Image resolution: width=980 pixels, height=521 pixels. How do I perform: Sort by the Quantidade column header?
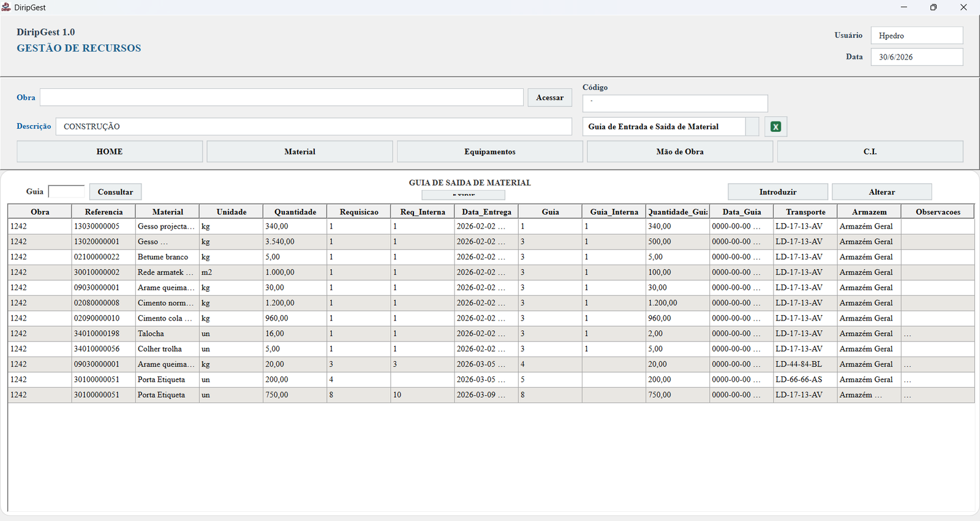tap(295, 211)
